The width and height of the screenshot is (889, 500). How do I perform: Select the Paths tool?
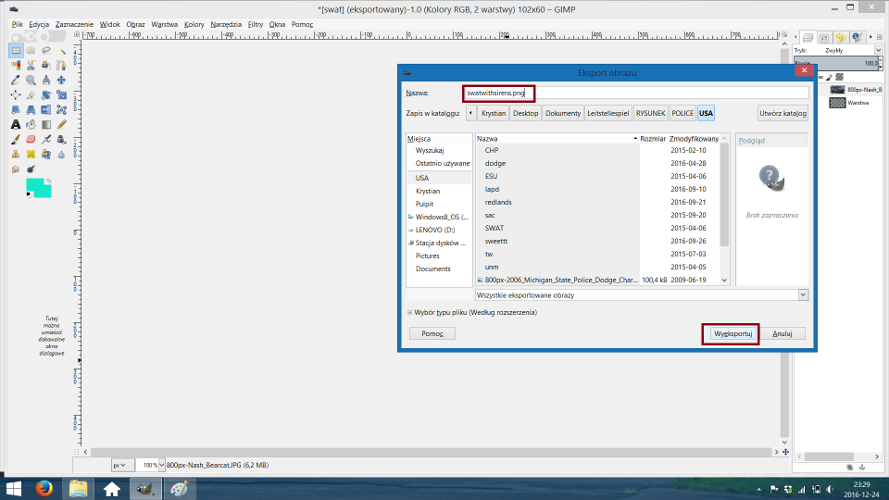61,65
